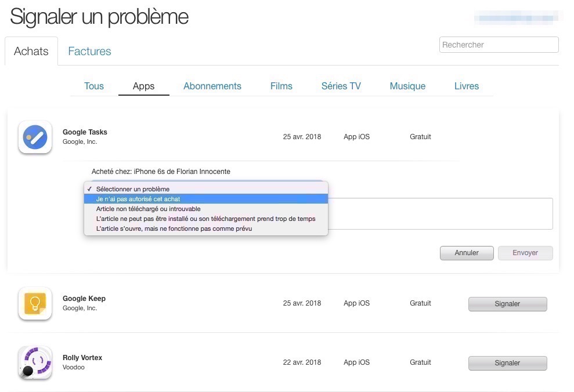Switch to the Factures tab

tap(89, 51)
